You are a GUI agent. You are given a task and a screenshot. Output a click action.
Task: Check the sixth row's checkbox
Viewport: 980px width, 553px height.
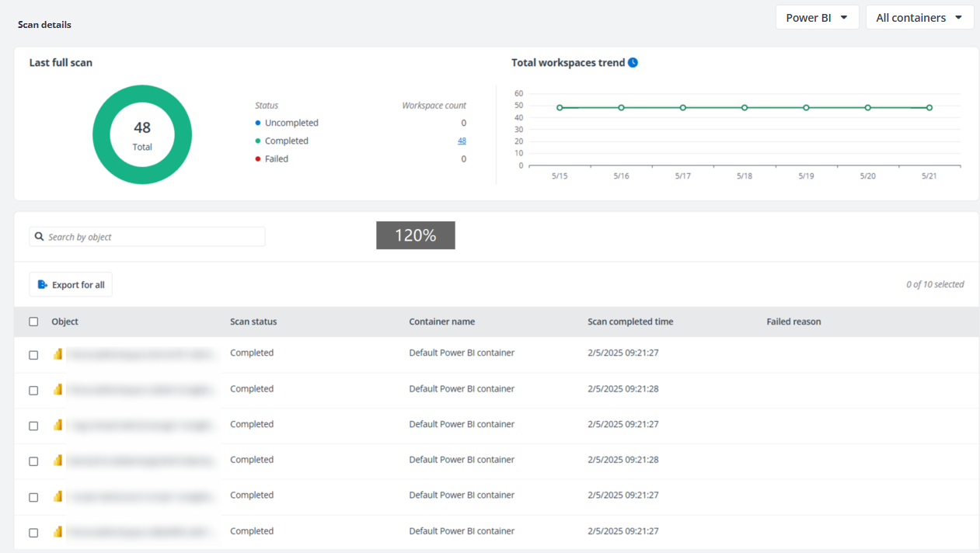33,533
